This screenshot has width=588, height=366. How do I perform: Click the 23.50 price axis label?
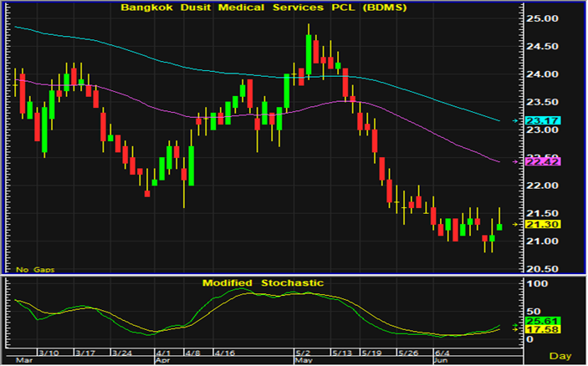tap(542, 102)
